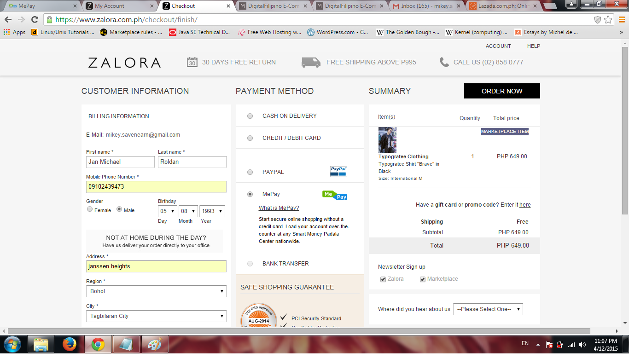This screenshot has height=364, width=629.
Task: Expand the Region dropdown showing Bohol
Action: point(156,291)
